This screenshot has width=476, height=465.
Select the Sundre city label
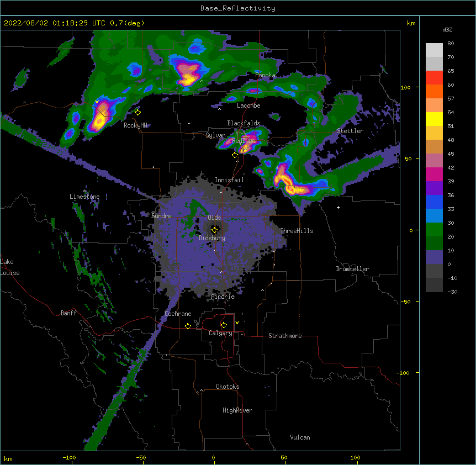[161, 216]
